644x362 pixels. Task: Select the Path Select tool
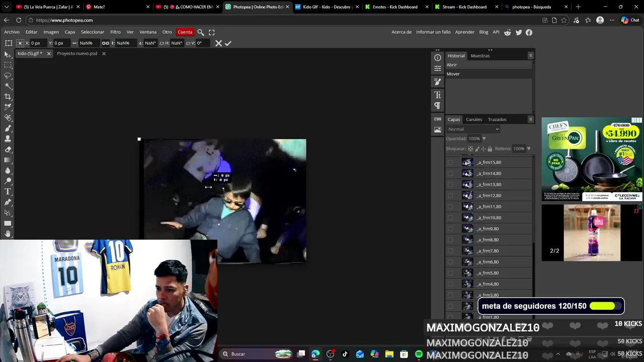pyautogui.click(x=8, y=213)
